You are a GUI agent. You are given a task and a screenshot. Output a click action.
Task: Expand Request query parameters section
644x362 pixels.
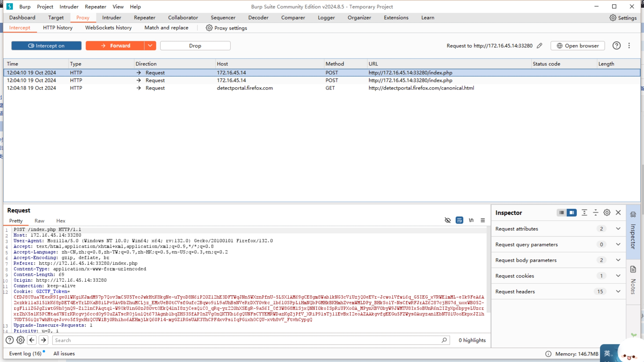(x=618, y=244)
